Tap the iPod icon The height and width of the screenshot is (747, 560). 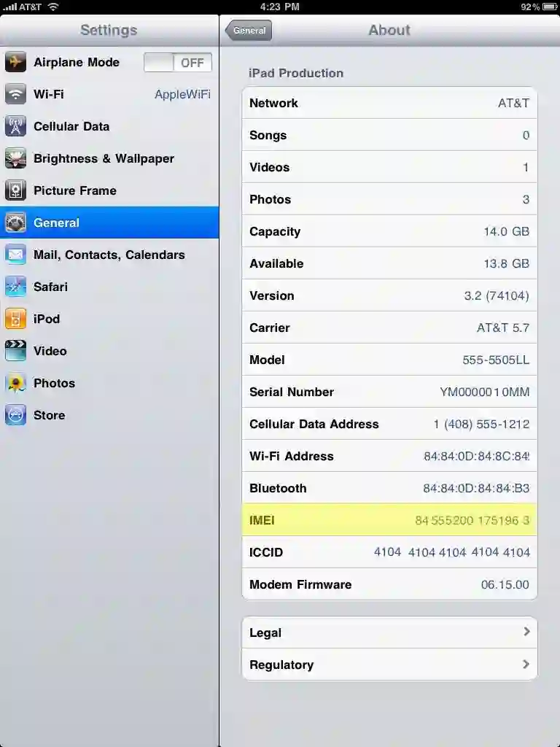pyautogui.click(x=15, y=319)
